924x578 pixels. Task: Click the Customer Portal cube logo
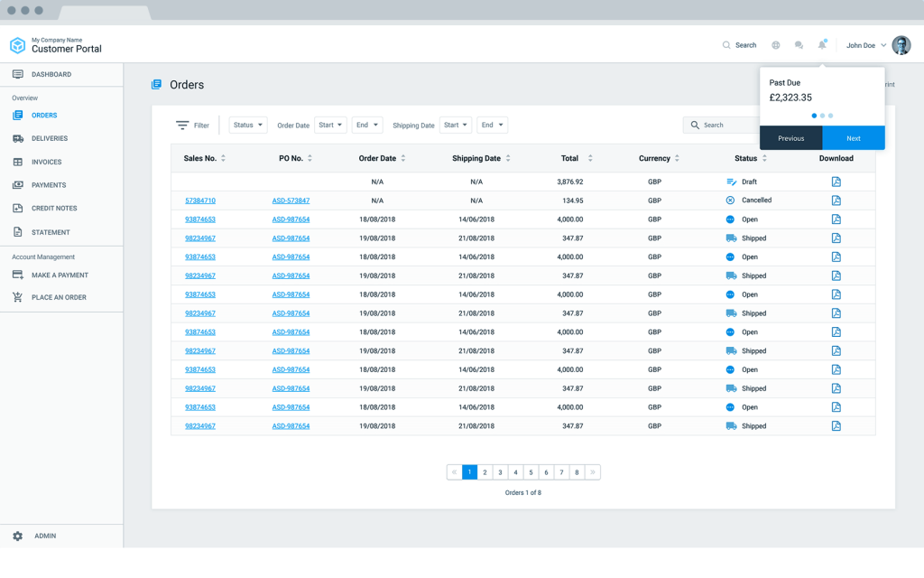(17, 45)
